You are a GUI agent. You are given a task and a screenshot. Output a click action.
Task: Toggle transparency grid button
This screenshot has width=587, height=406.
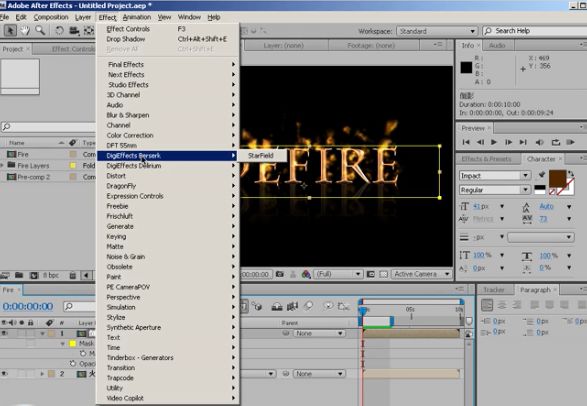[383, 274]
